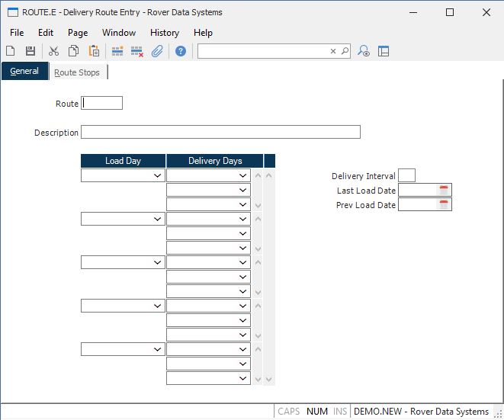Click the magnifier in the toolbar search box
Screen dimensions: 504x420
click(x=345, y=51)
